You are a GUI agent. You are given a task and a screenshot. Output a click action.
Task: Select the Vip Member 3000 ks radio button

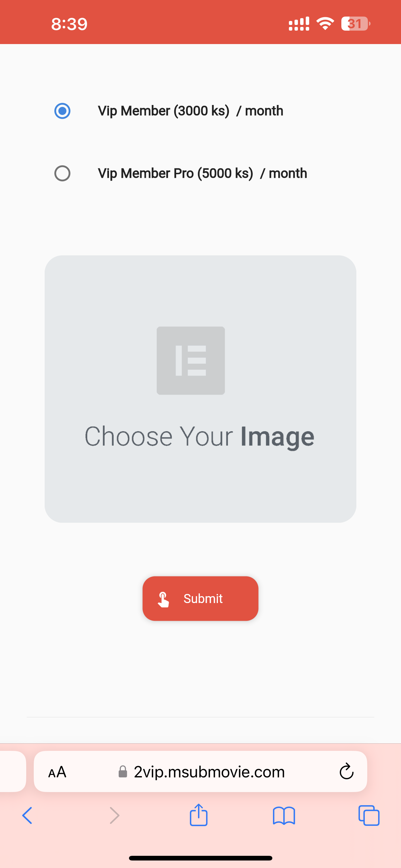(x=62, y=111)
